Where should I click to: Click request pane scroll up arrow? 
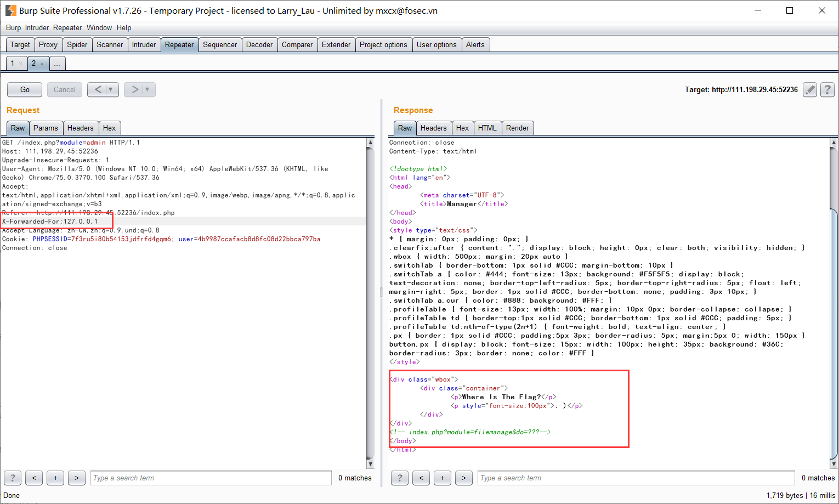coord(370,143)
